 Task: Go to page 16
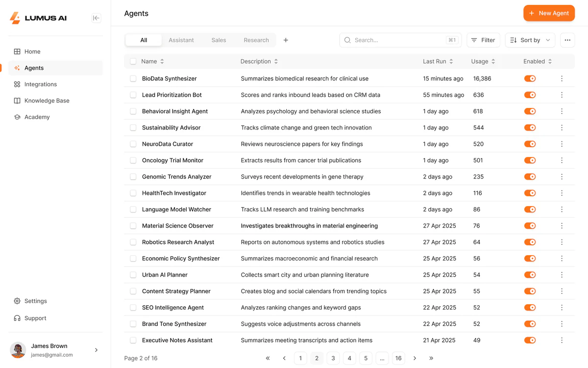tap(398, 358)
